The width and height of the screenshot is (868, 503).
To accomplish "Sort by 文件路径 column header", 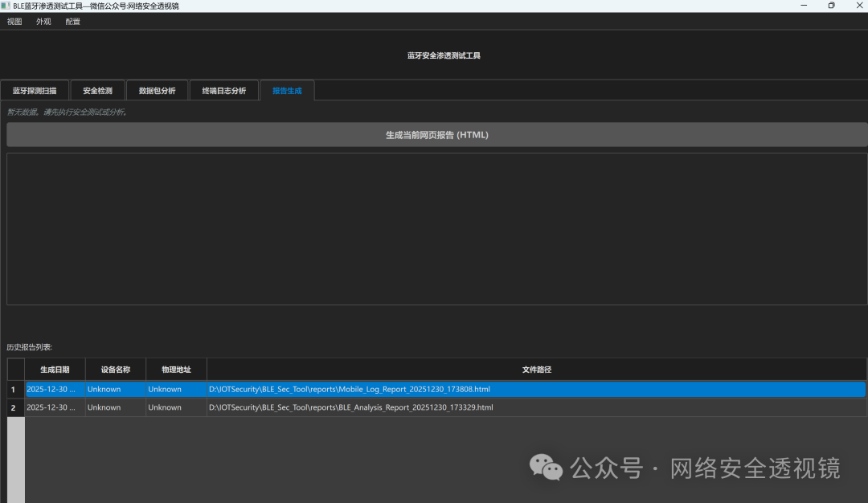I will click(x=536, y=370).
